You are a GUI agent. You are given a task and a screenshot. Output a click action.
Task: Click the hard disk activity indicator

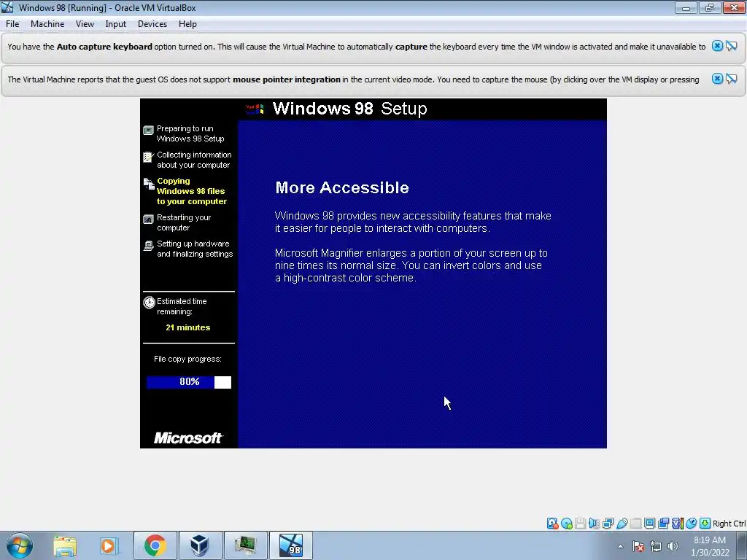tap(553, 524)
